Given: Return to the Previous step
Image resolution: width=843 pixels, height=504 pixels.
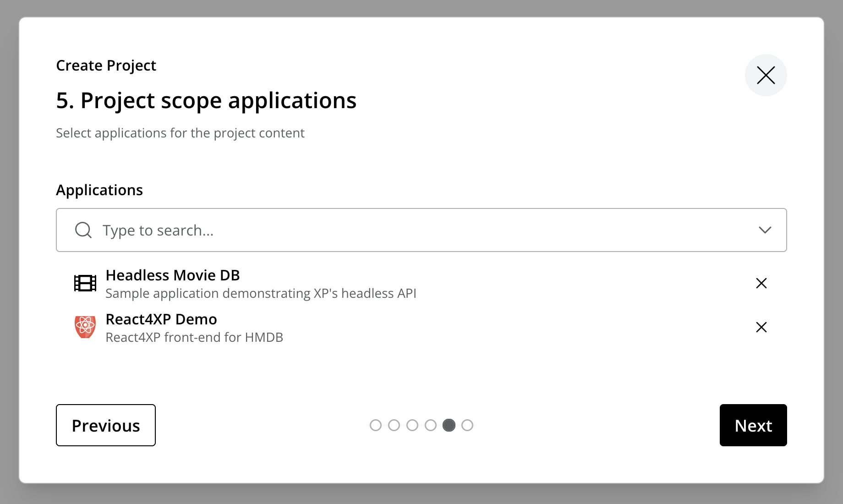Looking at the screenshot, I should coord(106,425).
